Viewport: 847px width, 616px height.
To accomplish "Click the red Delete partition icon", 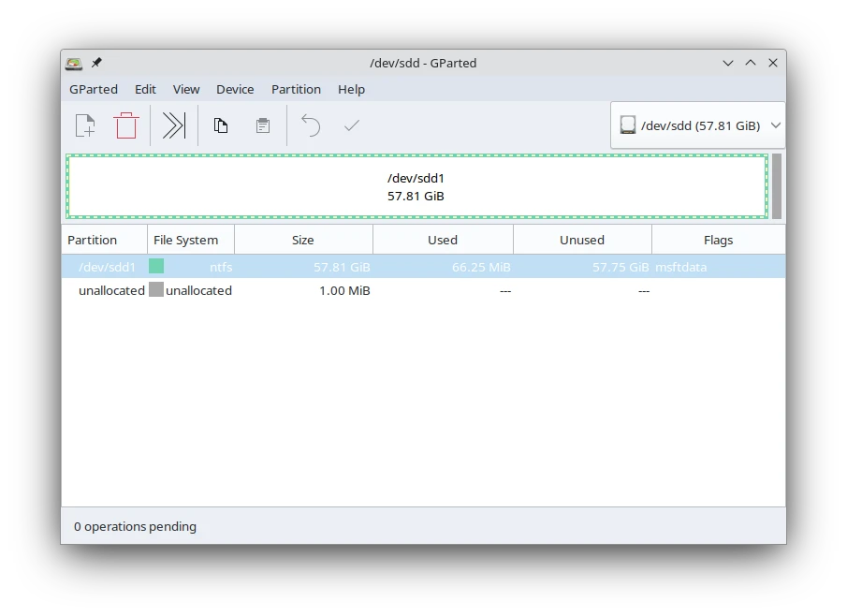I will pos(126,125).
